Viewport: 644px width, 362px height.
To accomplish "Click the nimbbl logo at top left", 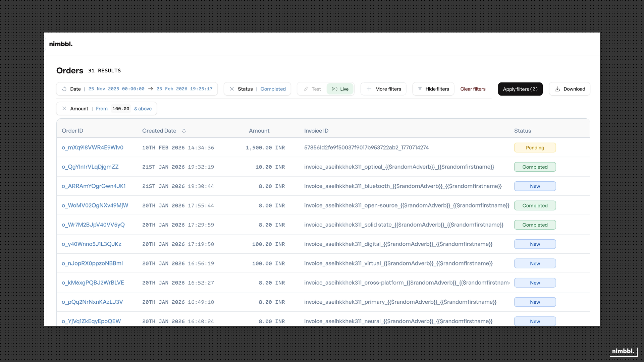I will 61,44.
